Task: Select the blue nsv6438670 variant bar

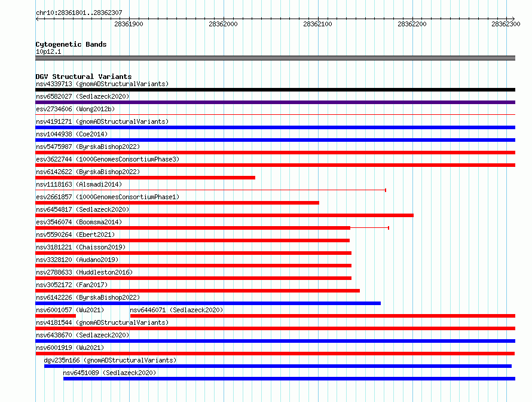Action: point(275,341)
